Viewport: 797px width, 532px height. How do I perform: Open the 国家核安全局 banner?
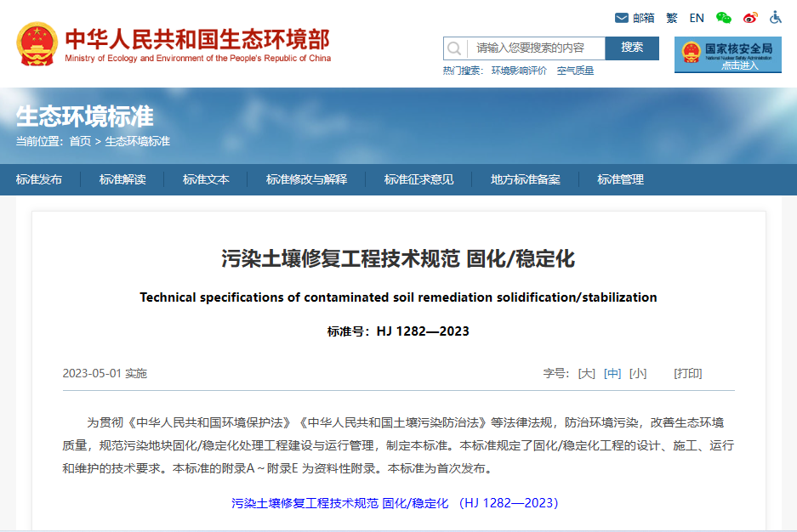[x=727, y=54]
